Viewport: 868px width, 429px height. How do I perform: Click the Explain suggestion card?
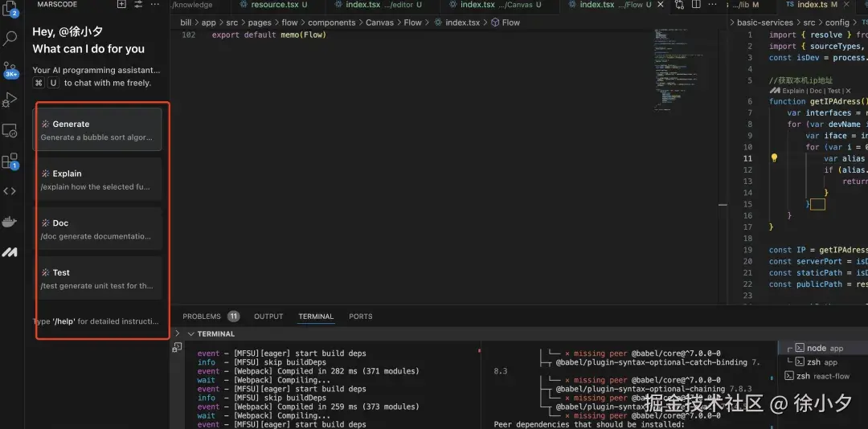(x=97, y=179)
